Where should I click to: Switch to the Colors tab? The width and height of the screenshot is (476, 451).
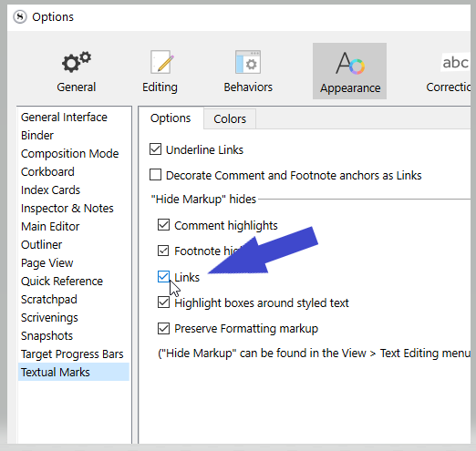(x=230, y=118)
